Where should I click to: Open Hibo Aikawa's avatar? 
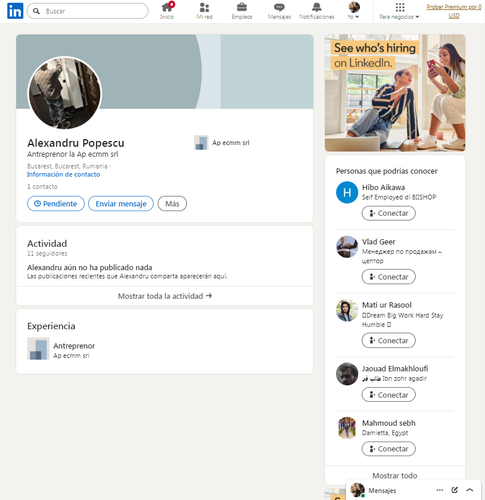coord(347,192)
